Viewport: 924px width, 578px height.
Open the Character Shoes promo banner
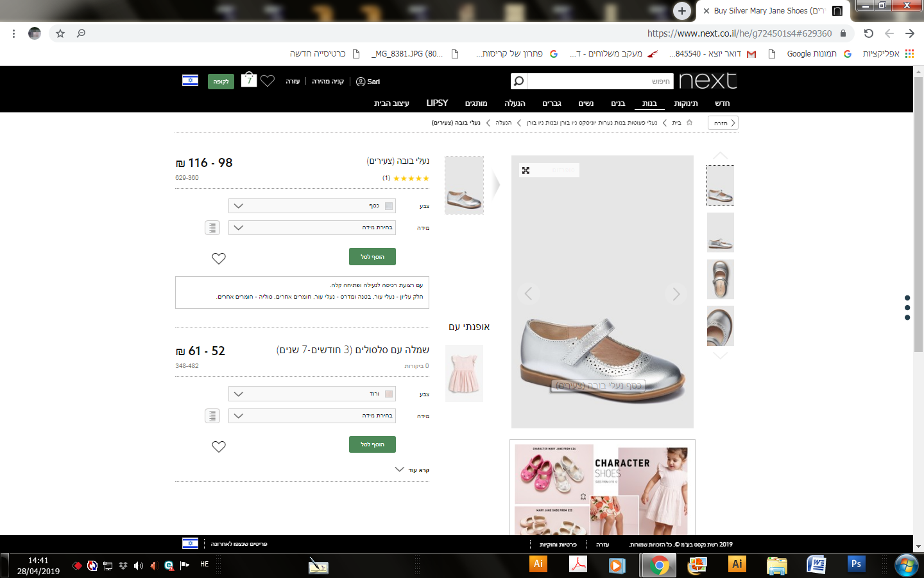603,487
